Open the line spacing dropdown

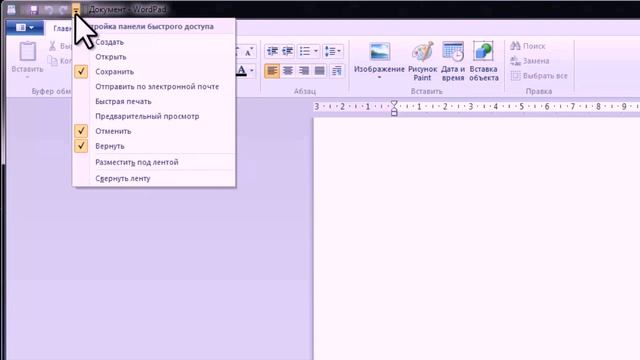(x=333, y=51)
